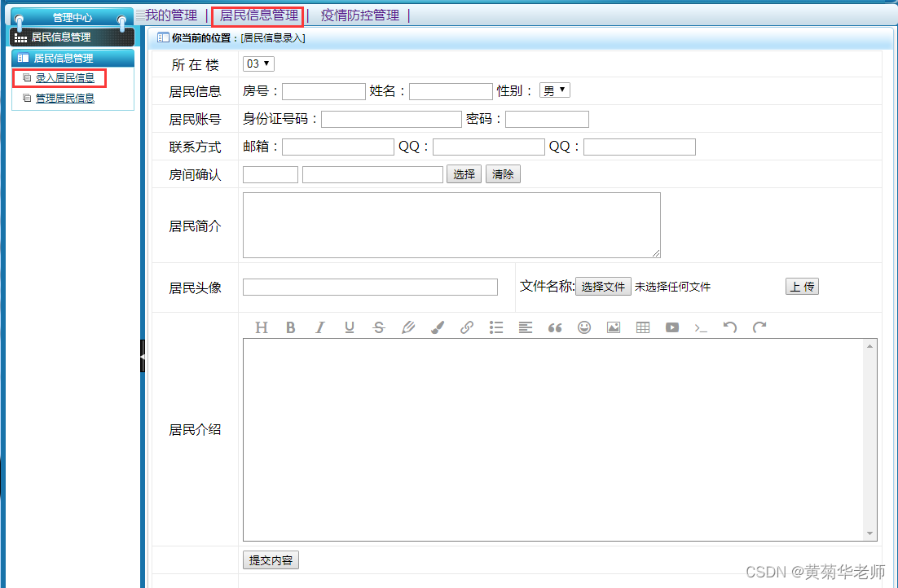Screen dimensions: 898x588
Task: Click inside the 居民介绍 editor body
Action: [554, 440]
